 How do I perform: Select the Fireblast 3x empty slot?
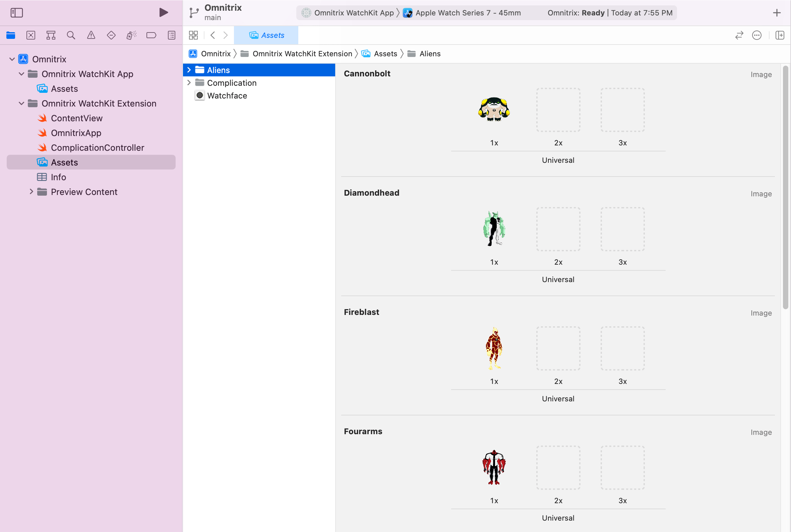point(623,348)
